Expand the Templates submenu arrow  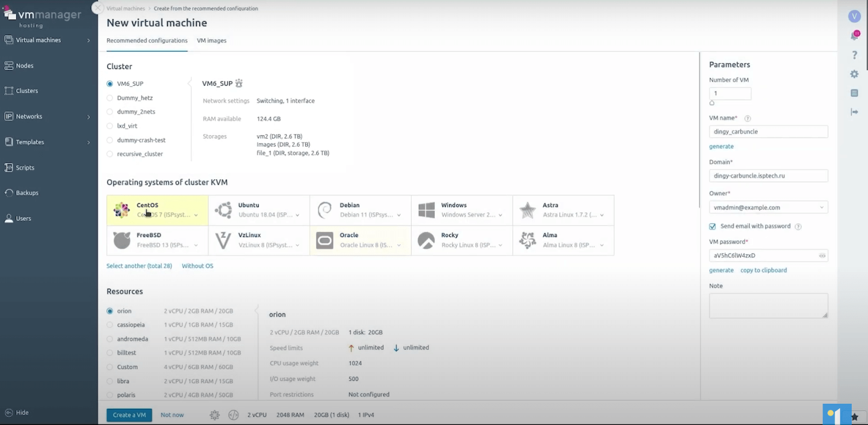[88, 142]
